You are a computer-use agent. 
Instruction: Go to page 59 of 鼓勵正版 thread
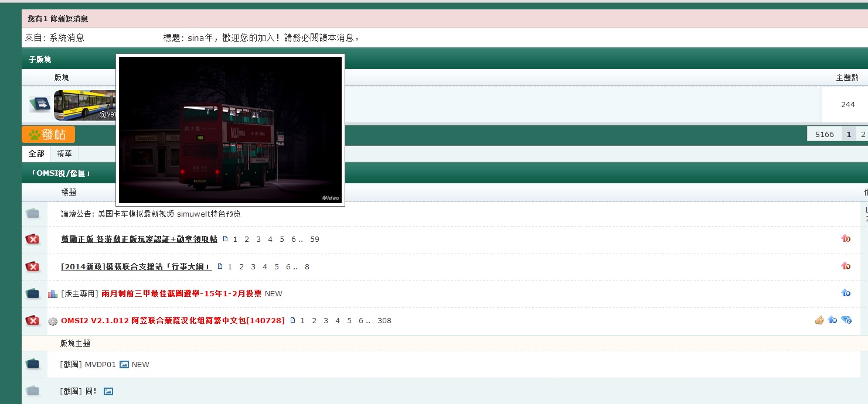pos(315,239)
